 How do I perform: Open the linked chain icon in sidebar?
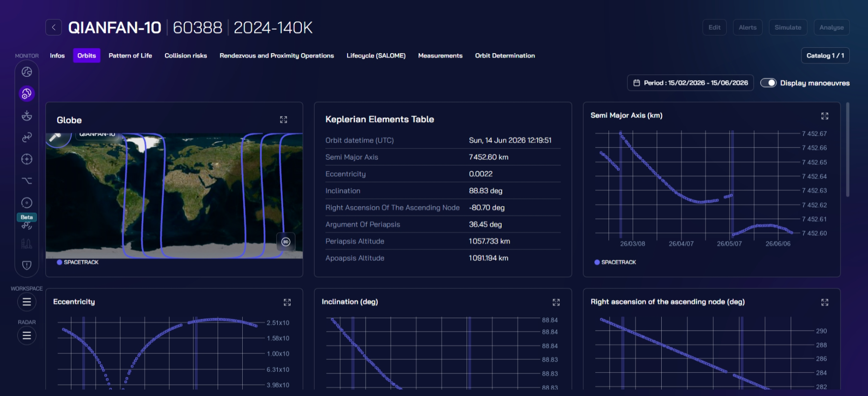(x=27, y=137)
